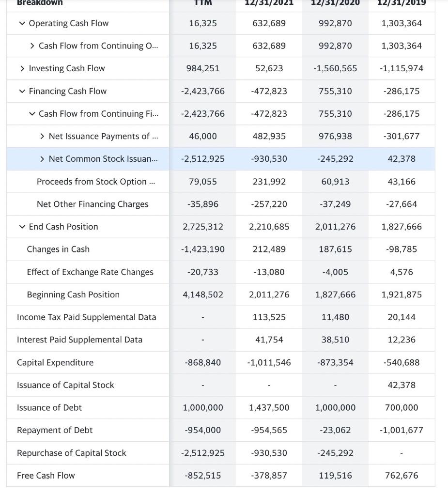Collapse the Operating Cash Flow section
Image resolution: width=448 pixels, height=496 pixels.
tap(22, 23)
